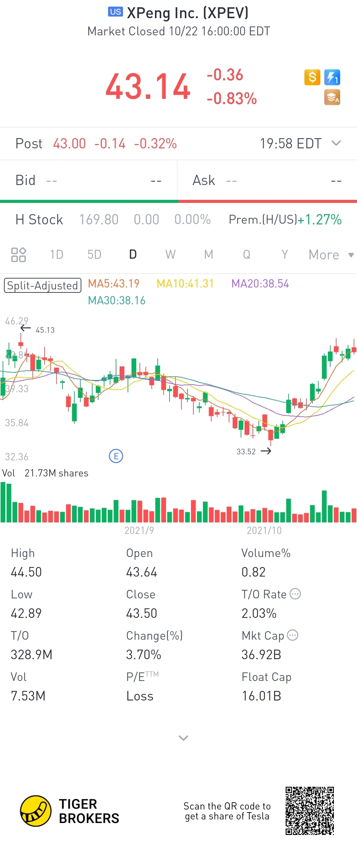
Task: Tap the T/O Rate value 2.03%
Action: point(259,613)
